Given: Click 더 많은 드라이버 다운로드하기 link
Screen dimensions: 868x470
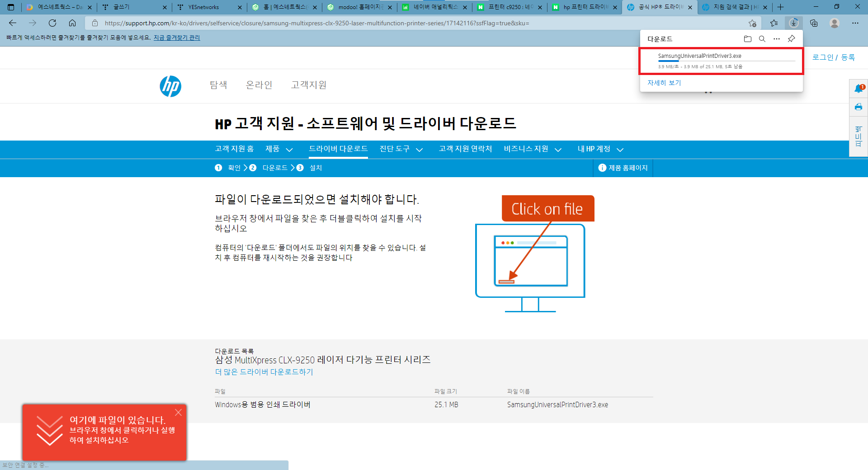Looking at the screenshot, I should (x=264, y=371).
